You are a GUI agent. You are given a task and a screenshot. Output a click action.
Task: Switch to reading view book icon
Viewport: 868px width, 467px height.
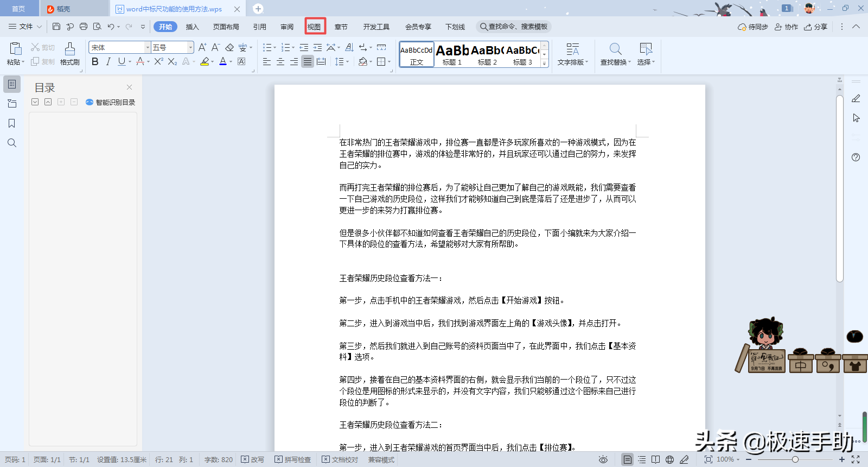(x=656, y=460)
